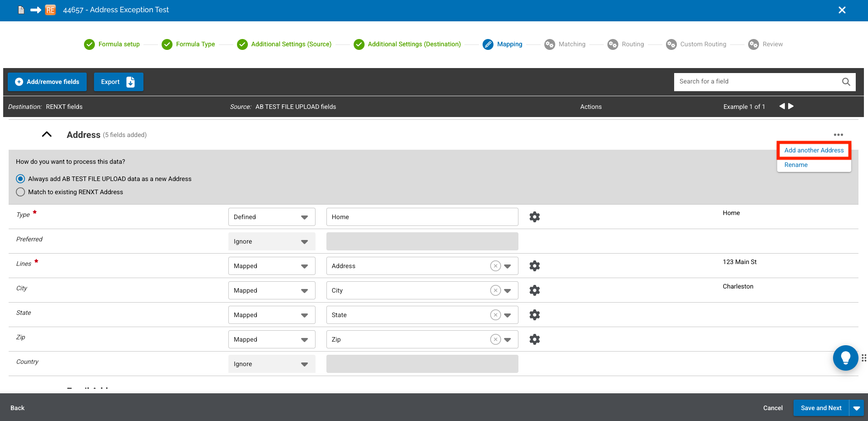Viewport: 868px width, 421px height.
Task: Clear the mapped City source field
Action: pos(495,290)
